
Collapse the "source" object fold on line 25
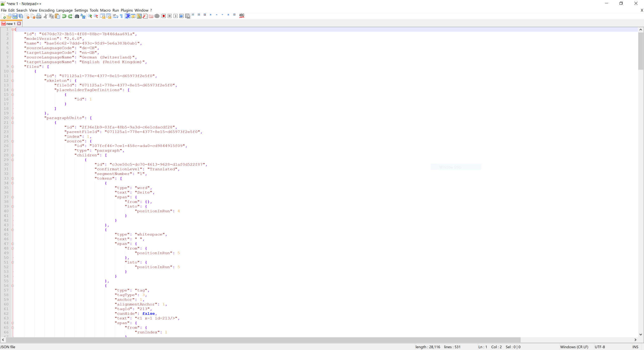coord(13,141)
